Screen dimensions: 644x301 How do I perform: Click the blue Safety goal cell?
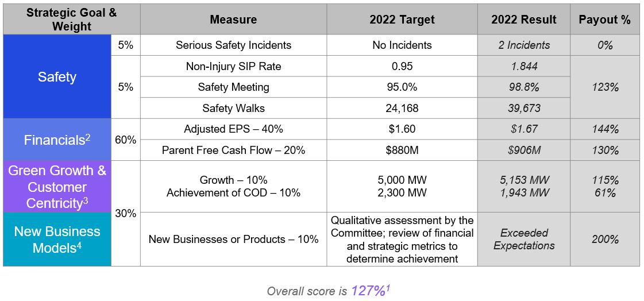(57, 76)
